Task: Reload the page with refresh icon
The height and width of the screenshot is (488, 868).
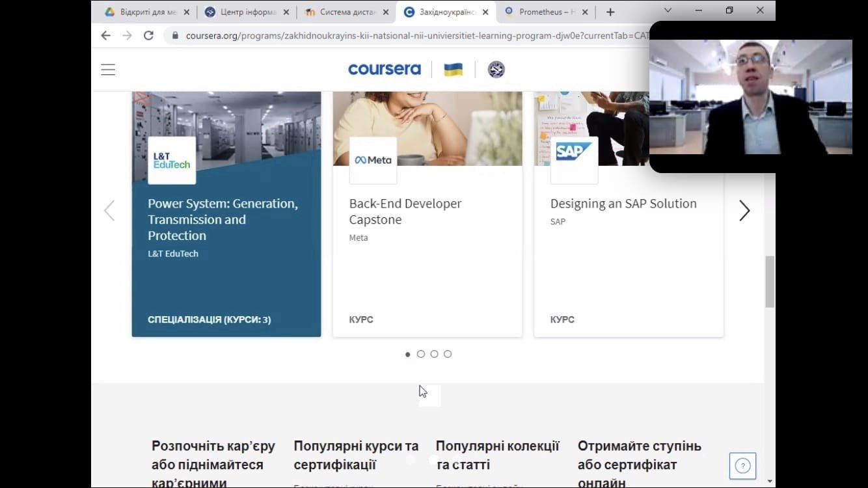Action: click(x=148, y=36)
